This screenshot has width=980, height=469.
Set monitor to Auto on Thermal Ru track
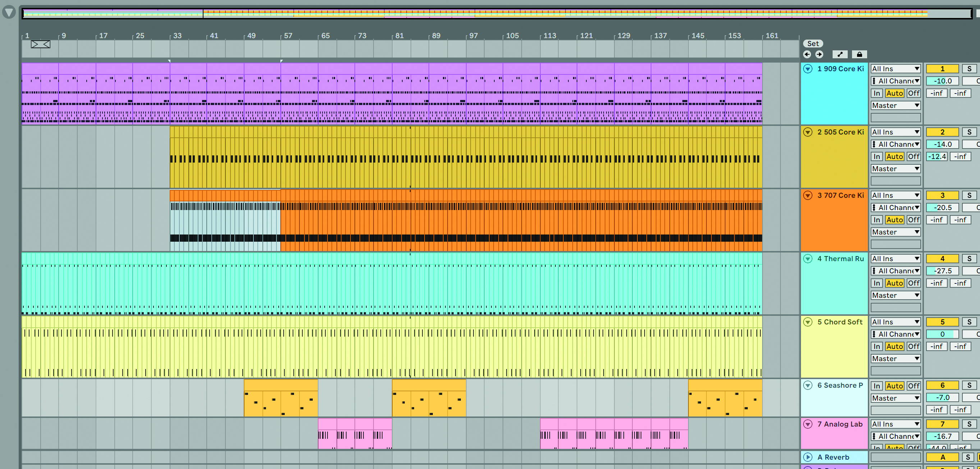(x=894, y=283)
